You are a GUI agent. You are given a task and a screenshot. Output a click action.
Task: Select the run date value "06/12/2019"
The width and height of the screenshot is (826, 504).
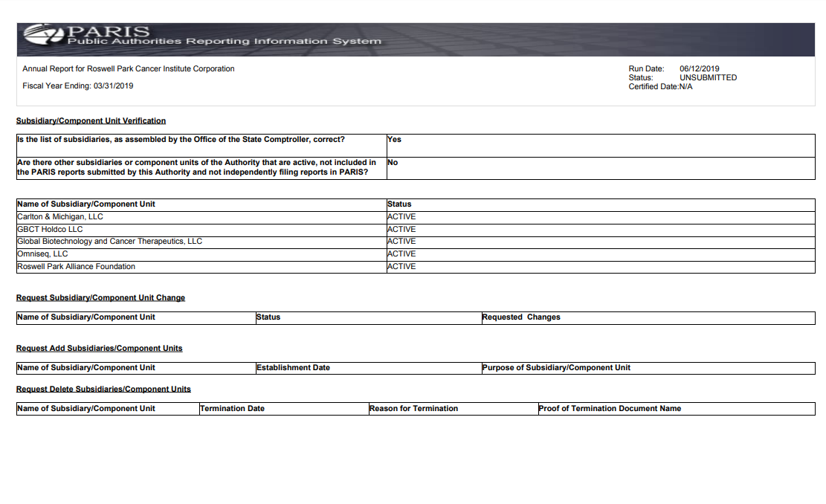tap(699, 68)
